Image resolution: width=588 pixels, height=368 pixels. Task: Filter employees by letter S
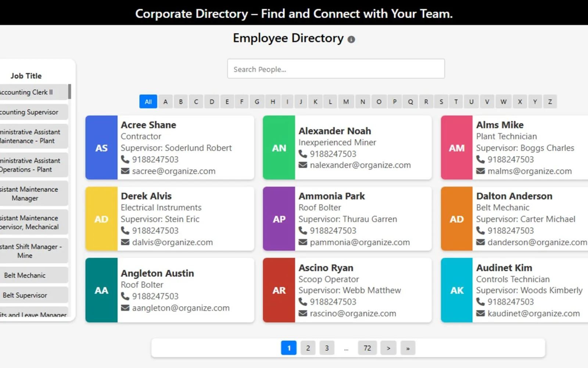click(x=441, y=102)
